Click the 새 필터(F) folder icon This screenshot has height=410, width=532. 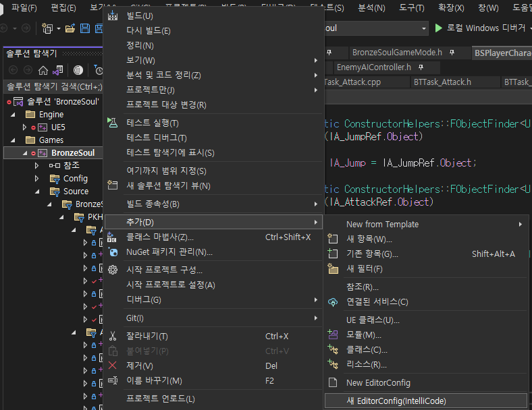[x=333, y=268]
